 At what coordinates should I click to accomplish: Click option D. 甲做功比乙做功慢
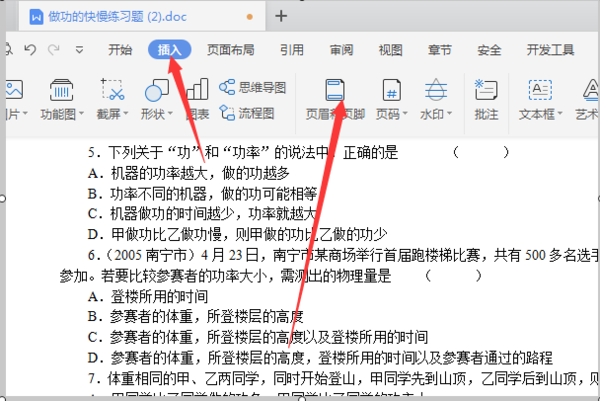(155, 234)
